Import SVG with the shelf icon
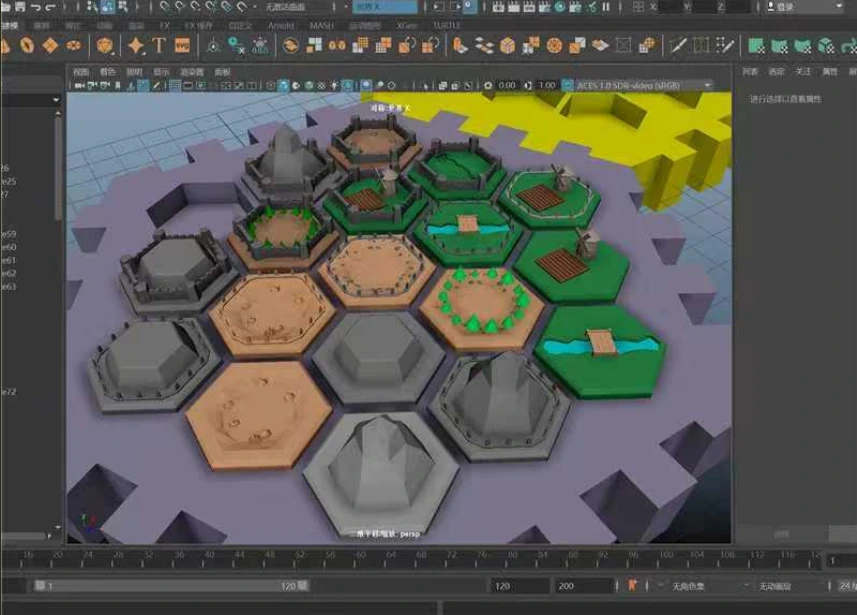 click(182, 45)
